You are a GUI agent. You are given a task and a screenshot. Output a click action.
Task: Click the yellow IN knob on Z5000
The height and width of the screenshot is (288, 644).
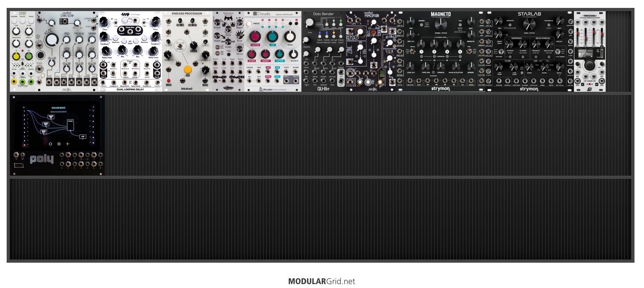click(16, 56)
